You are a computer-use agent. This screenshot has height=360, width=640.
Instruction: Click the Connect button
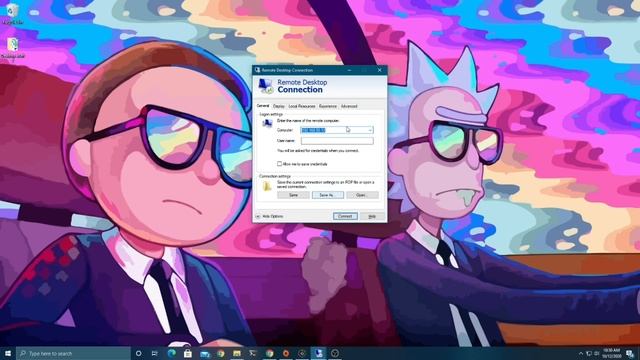345,216
